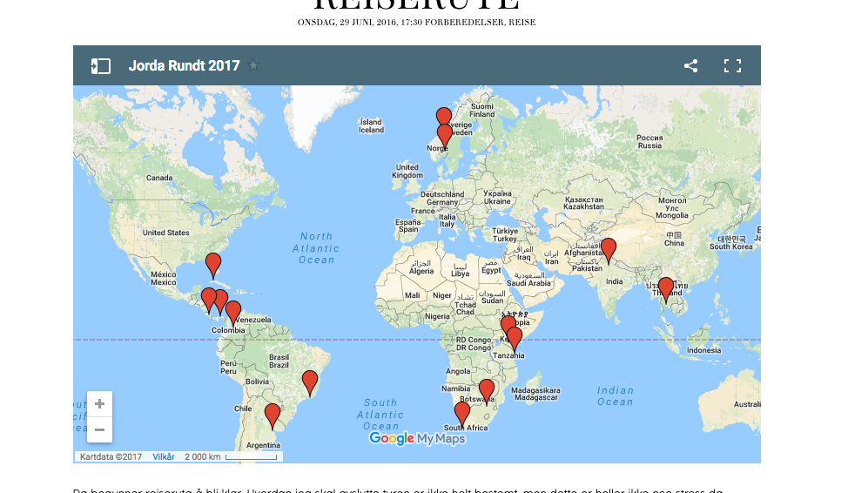
Task: Open the Vilkår terms link
Action: pyautogui.click(x=164, y=456)
